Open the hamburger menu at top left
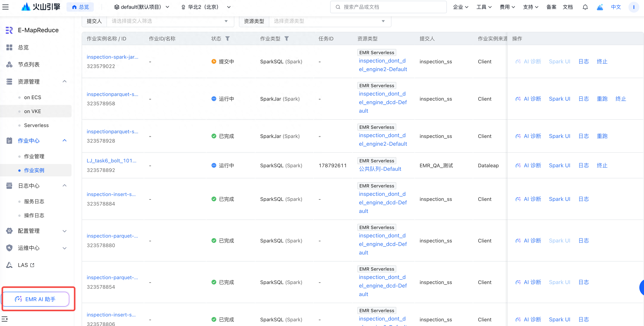Image resolution: width=644 pixels, height=326 pixels. point(5,7)
